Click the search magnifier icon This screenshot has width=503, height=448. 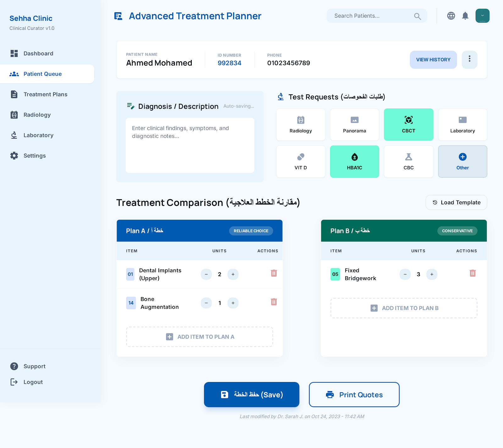417,16
